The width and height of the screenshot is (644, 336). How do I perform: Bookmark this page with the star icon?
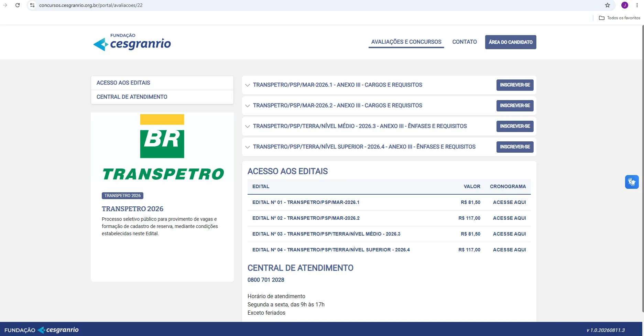(x=608, y=5)
